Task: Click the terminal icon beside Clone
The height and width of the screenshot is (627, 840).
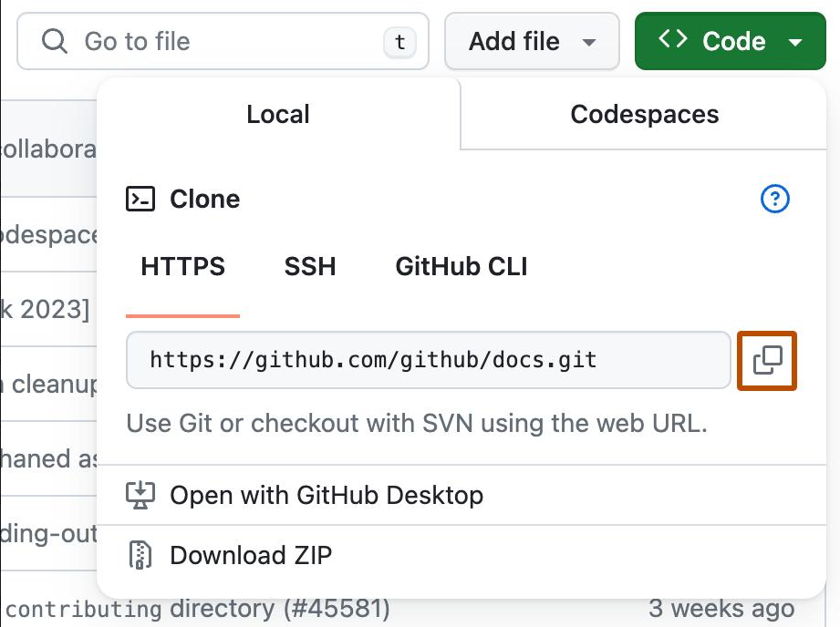Action: [140, 199]
